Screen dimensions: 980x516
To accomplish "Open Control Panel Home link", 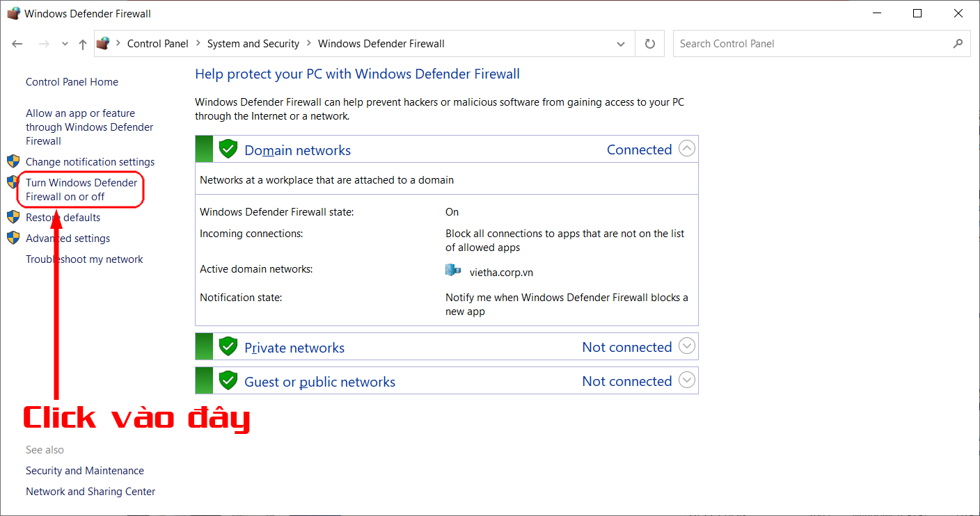I will point(72,82).
